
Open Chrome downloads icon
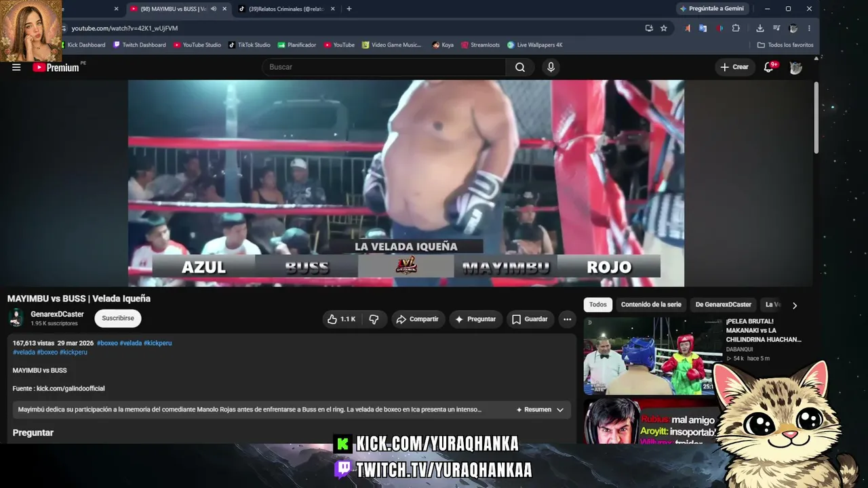point(760,28)
